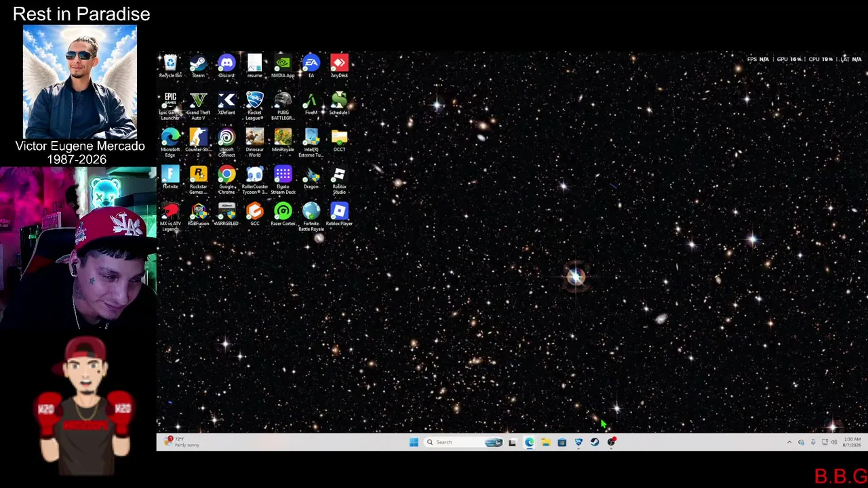Select the Dinosaur World desktop icon

[x=254, y=144]
